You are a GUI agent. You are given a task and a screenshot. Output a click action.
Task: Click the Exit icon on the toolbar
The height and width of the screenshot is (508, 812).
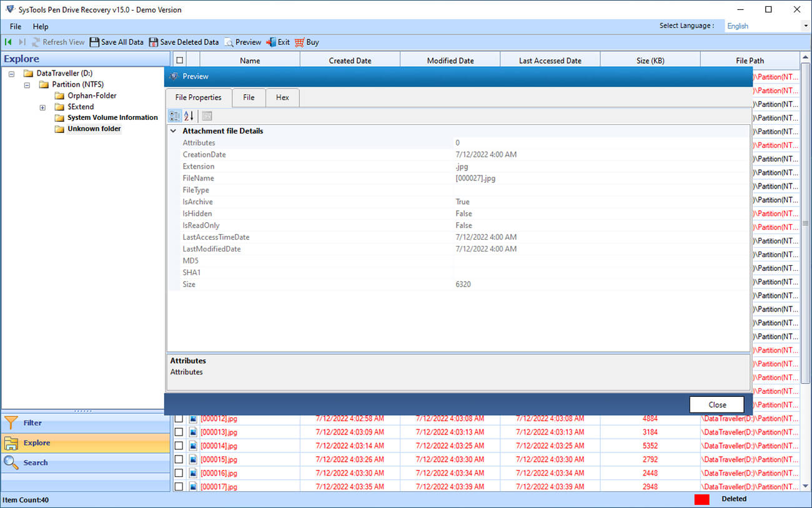coord(272,42)
